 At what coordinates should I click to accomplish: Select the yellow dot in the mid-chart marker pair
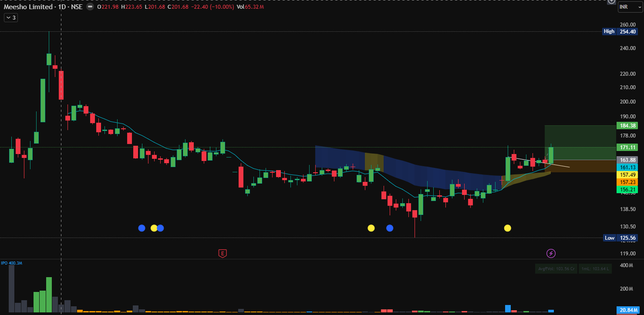[x=371, y=228]
